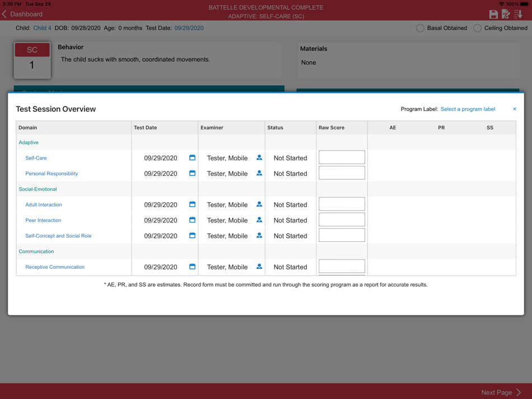Change examiner icon for Receptive Communication row
This screenshot has width=532, height=399.
[259, 267]
